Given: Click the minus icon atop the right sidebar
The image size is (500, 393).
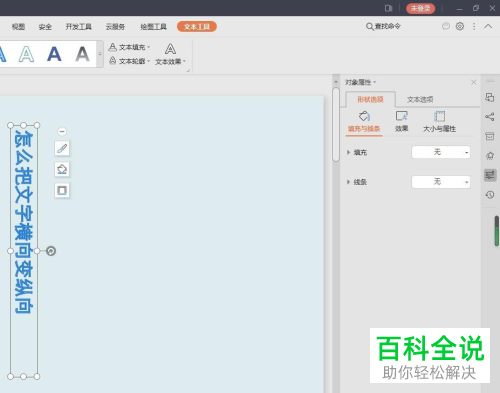Looking at the screenshot, I should point(490,81).
